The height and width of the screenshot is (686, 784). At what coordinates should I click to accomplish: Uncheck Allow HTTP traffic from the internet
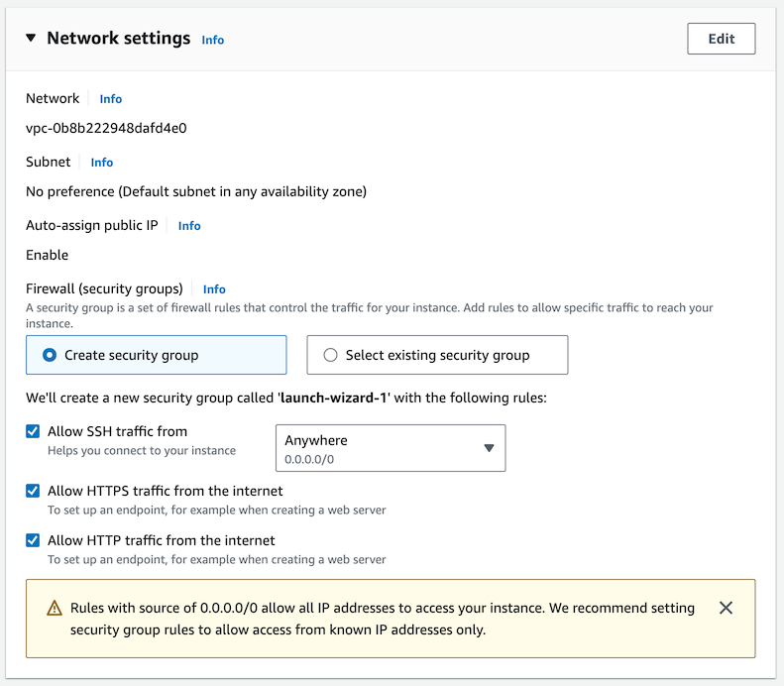33,540
